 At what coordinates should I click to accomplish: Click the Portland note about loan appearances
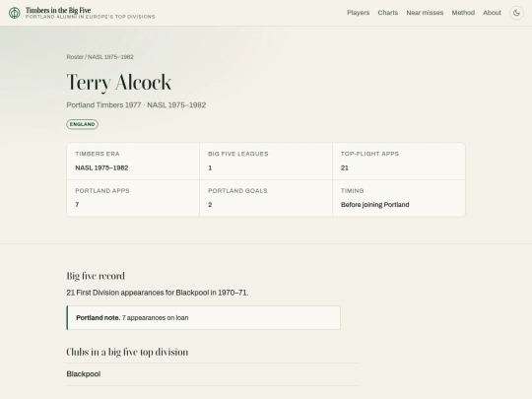(203, 318)
